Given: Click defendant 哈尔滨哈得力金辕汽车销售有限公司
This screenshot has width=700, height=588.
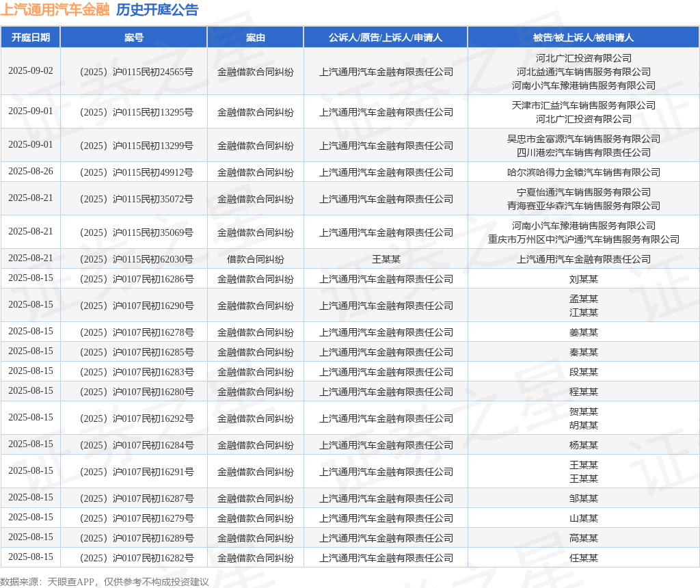Looking at the screenshot, I should point(584,172).
